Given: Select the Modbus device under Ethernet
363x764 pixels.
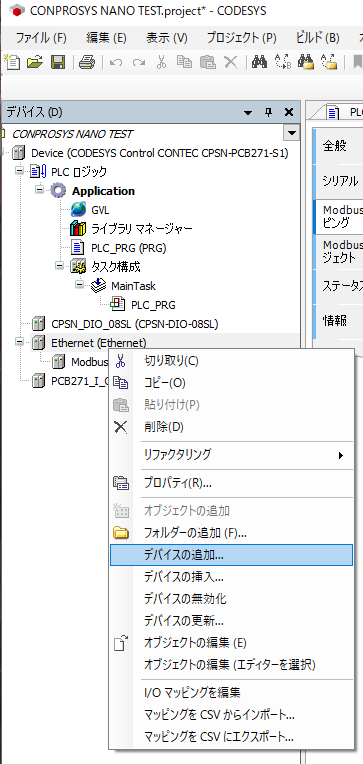Looking at the screenshot, I should click(90, 362).
